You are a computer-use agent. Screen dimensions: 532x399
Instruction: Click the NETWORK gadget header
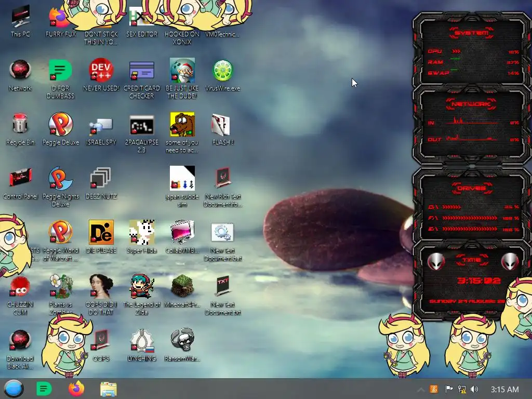pos(471,104)
